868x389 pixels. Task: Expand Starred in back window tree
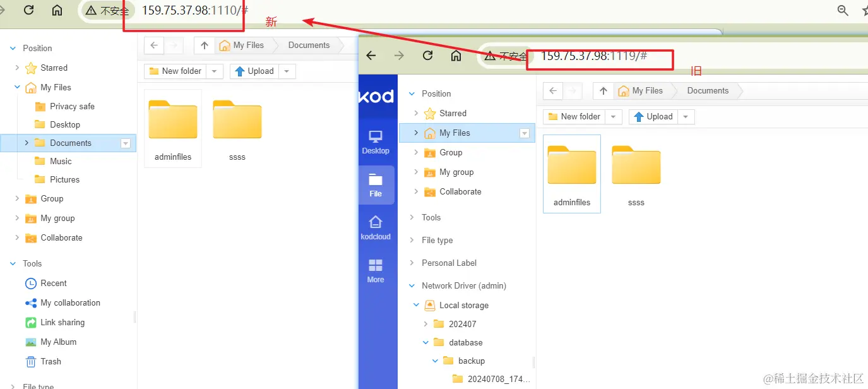pyautogui.click(x=17, y=68)
